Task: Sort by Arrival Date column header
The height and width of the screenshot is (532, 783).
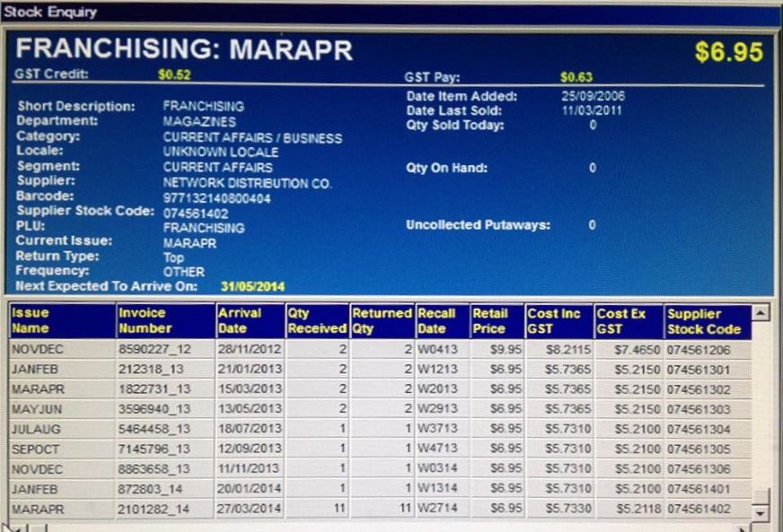Action: coord(249,321)
